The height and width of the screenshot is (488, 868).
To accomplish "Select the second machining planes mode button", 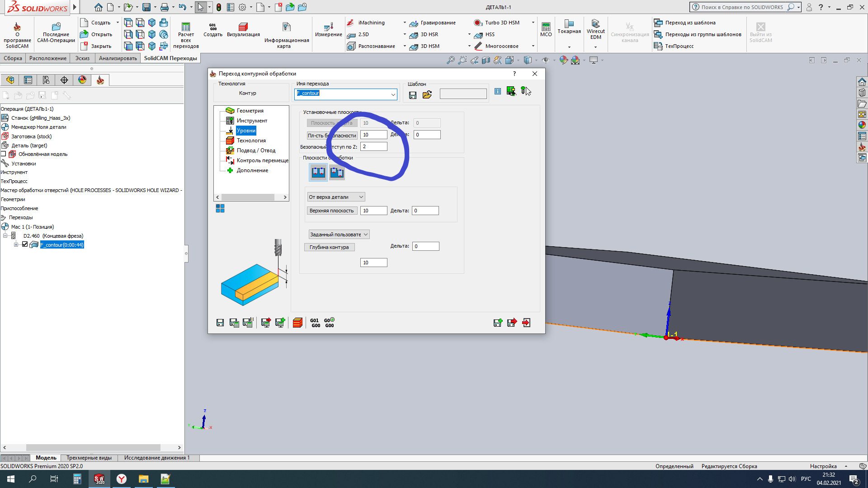I will [337, 172].
